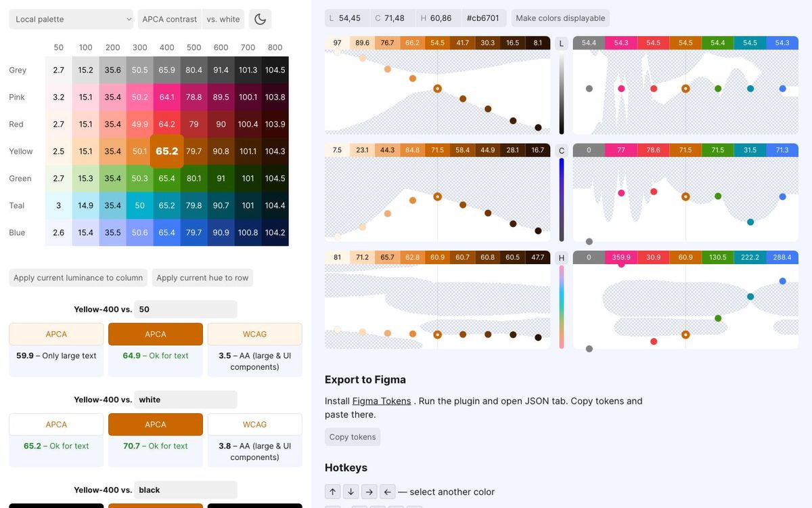The height and width of the screenshot is (508, 812).
Task: Click the orange APCA card 70.7 Ok for text
Action: tap(156, 440)
